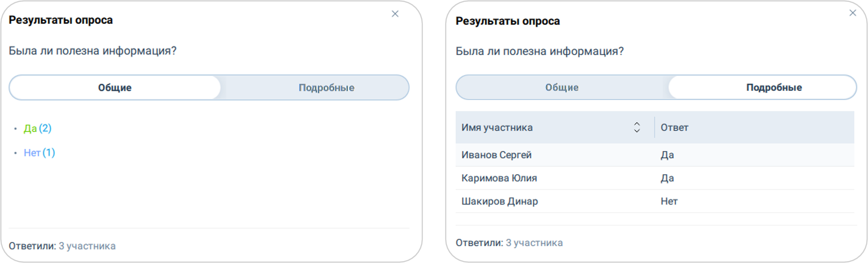This screenshot has height=263, width=868.
Task: Open the blue Нет (1) answer link
Action: pos(39,153)
